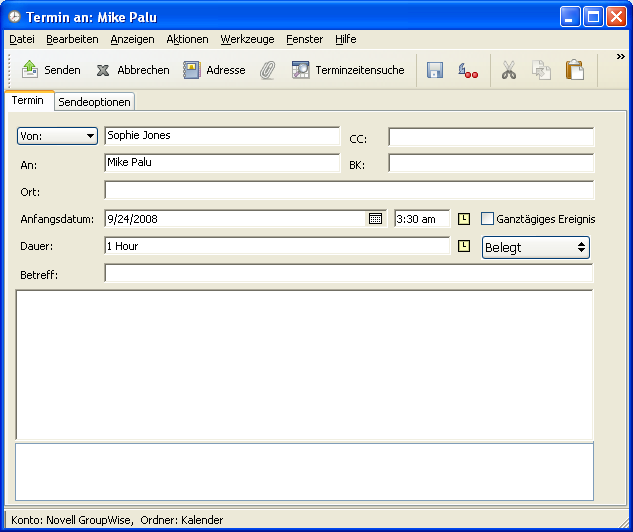Paste with clipboard icon

click(x=575, y=70)
